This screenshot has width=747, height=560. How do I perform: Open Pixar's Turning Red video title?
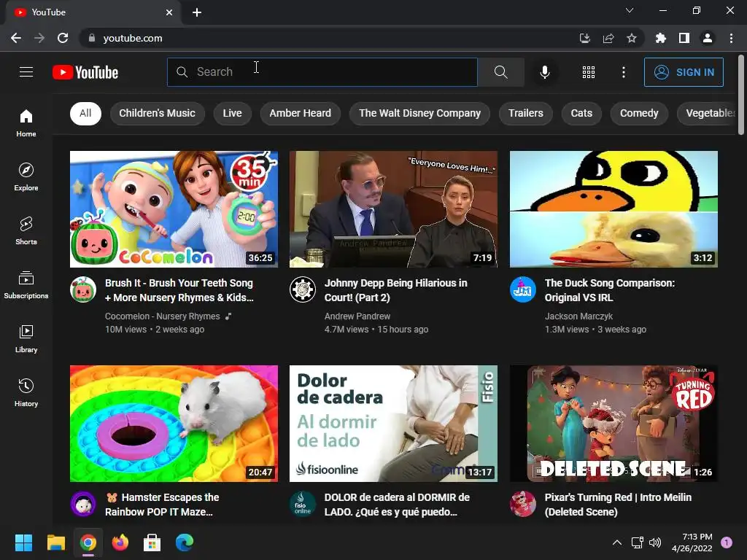click(x=618, y=505)
